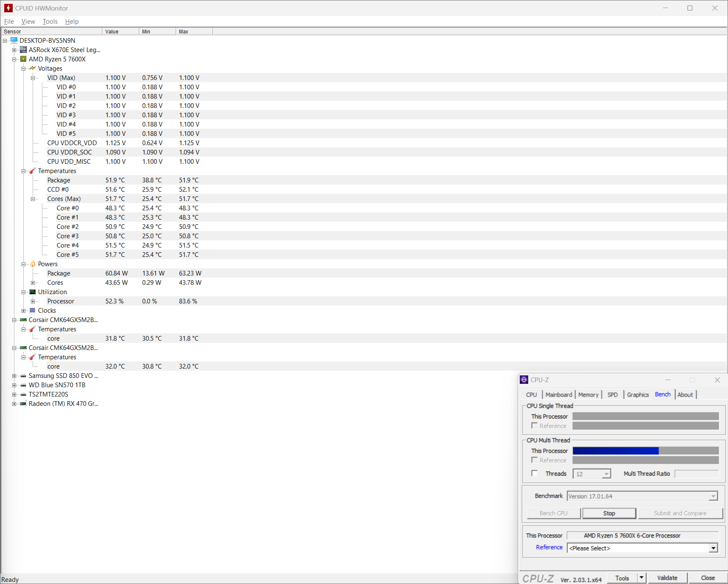Expand the Processor utilization node
This screenshot has height=584, width=728.
[x=33, y=301]
